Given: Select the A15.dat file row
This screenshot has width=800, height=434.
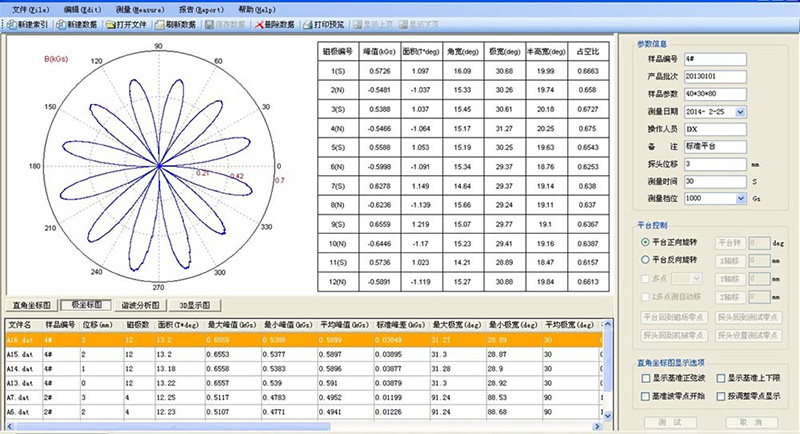Looking at the screenshot, I should point(304,354).
